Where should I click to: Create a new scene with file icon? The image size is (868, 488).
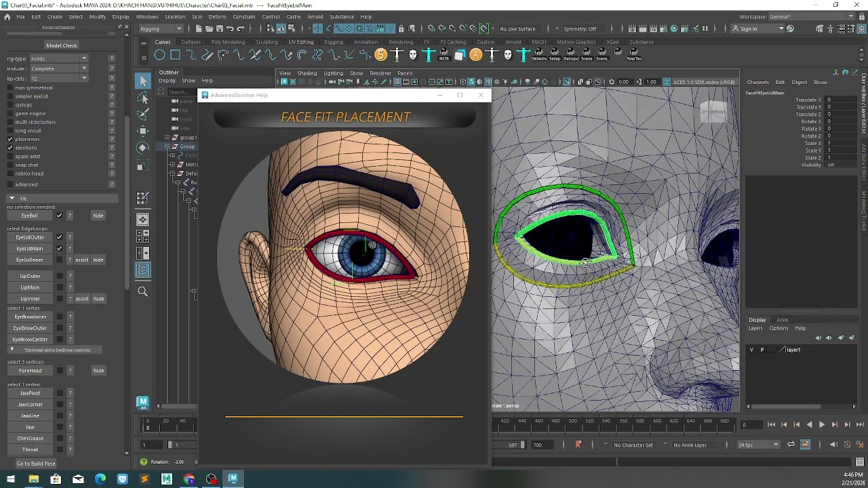pos(199,28)
